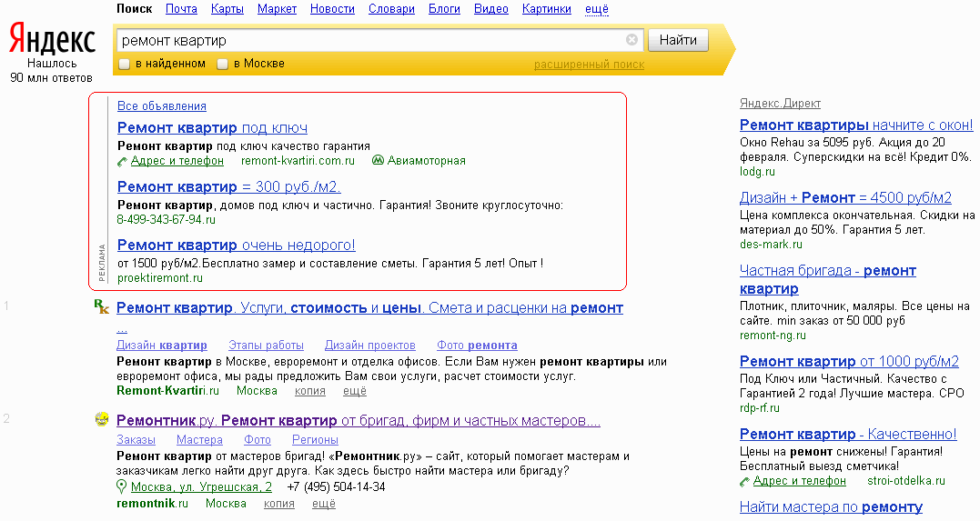Image resolution: width=980 pixels, height=521 pixels.
Task: Open the "Регионы" sitelink
Action: 315,440
